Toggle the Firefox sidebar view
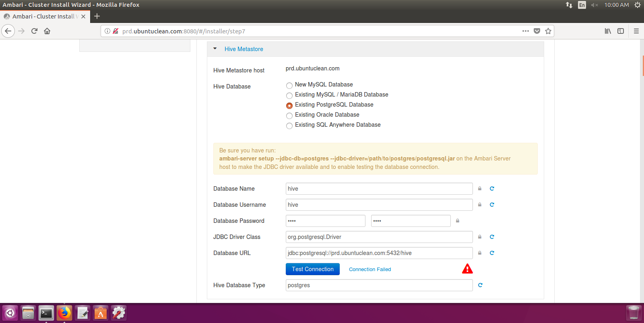 (621, 31)
